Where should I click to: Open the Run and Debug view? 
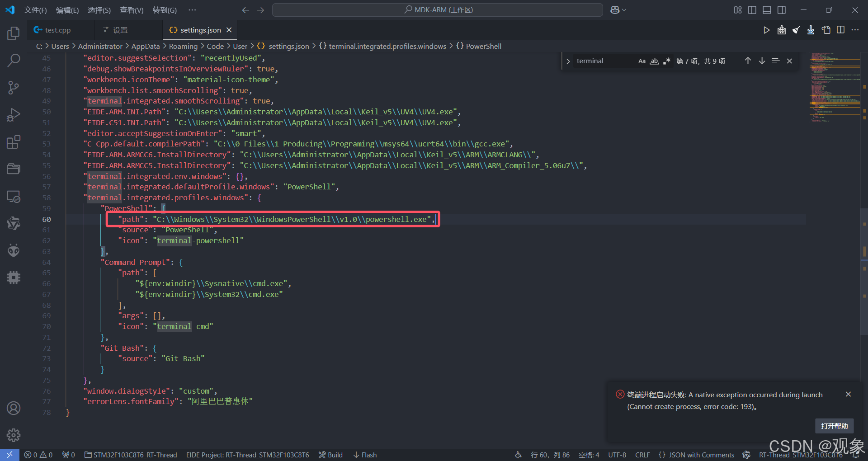tap(14, 115)
